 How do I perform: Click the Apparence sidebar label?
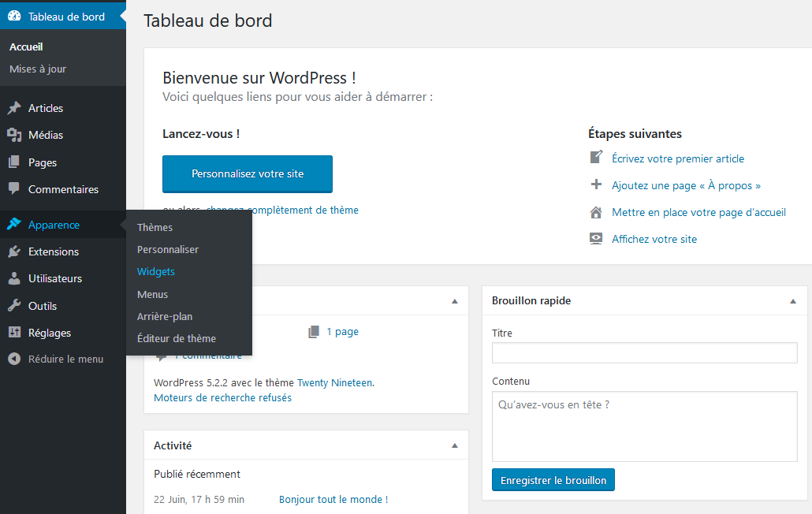(x=54, y=225)
